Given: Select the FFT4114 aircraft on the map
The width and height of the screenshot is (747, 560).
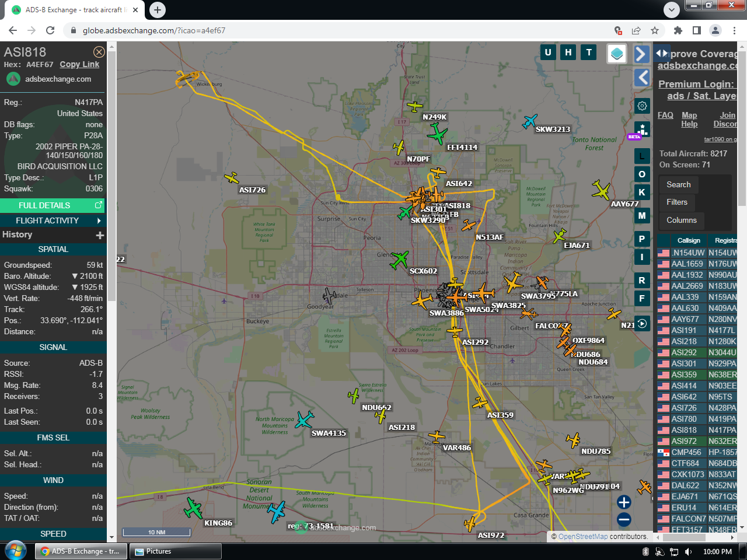Looking at the screenshot, I should click(x=437, y=135).
